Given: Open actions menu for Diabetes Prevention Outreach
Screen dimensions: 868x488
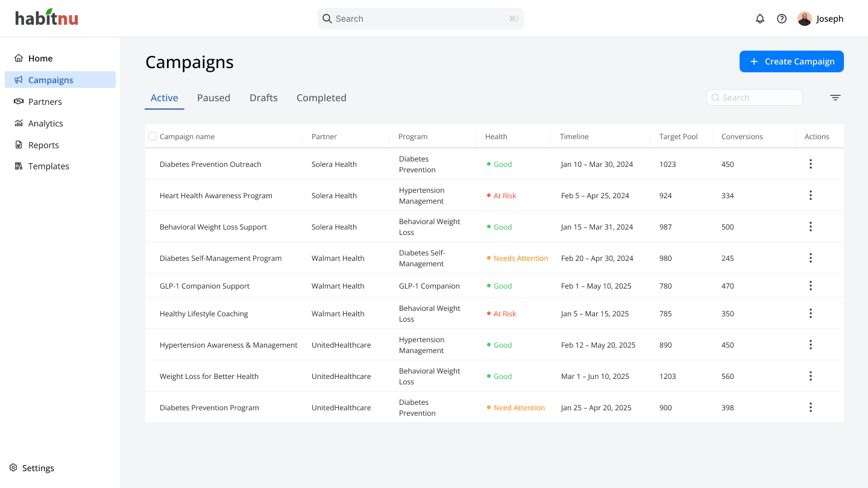Looking at the screenshot, I should (811, 164).
